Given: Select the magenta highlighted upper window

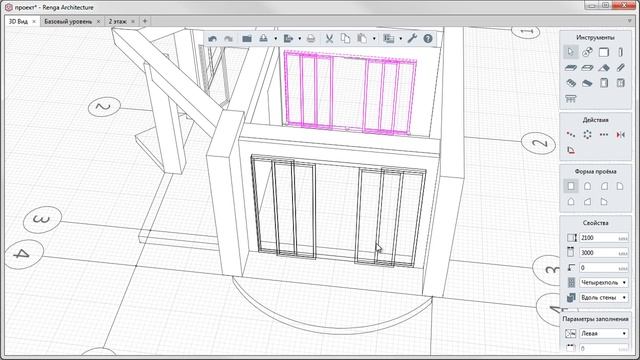Looking at the screenshot, I should coord(350,92).
